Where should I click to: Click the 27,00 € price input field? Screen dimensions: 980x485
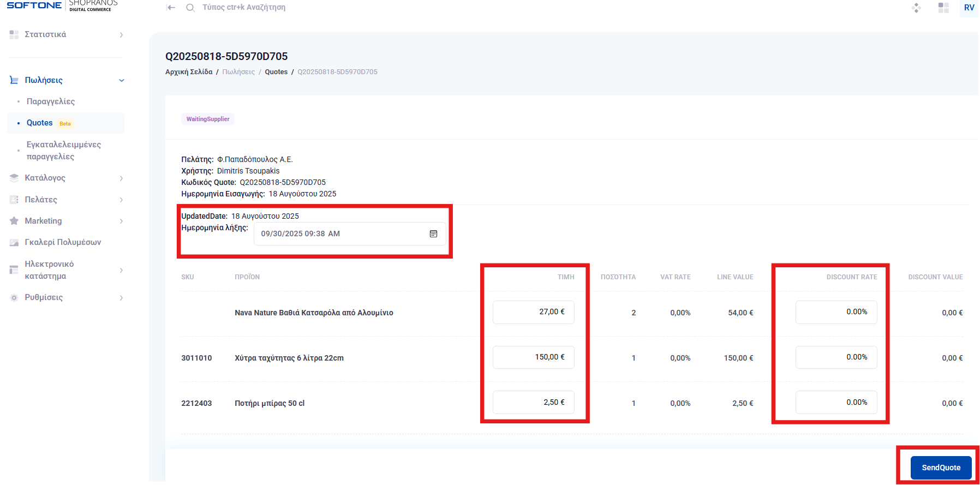tap(533, 312)
